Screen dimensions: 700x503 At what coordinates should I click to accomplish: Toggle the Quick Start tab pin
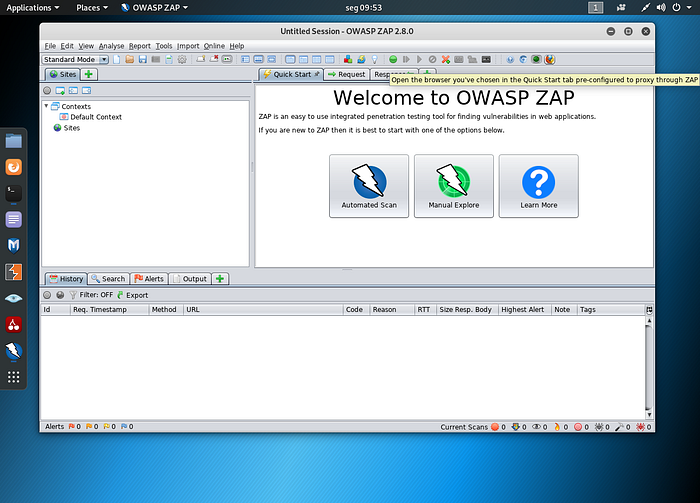coord(317,74)
